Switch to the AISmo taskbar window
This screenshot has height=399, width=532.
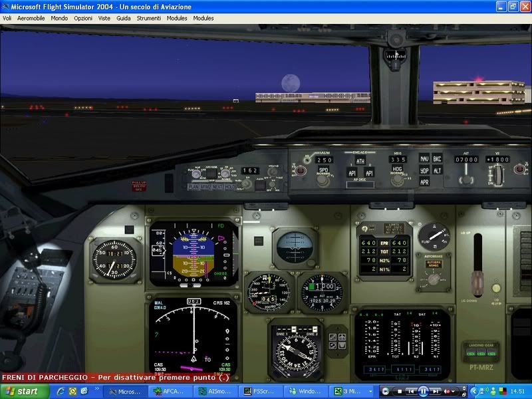(x=215, y=391)
